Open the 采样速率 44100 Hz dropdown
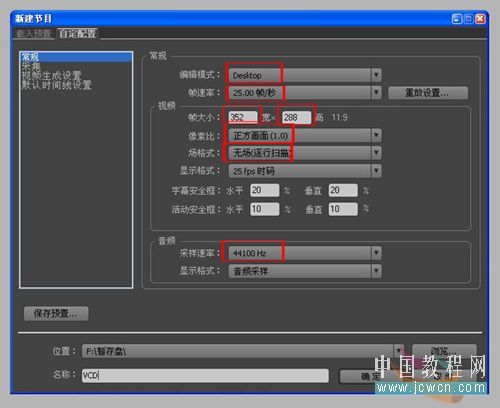 point(305,253)
